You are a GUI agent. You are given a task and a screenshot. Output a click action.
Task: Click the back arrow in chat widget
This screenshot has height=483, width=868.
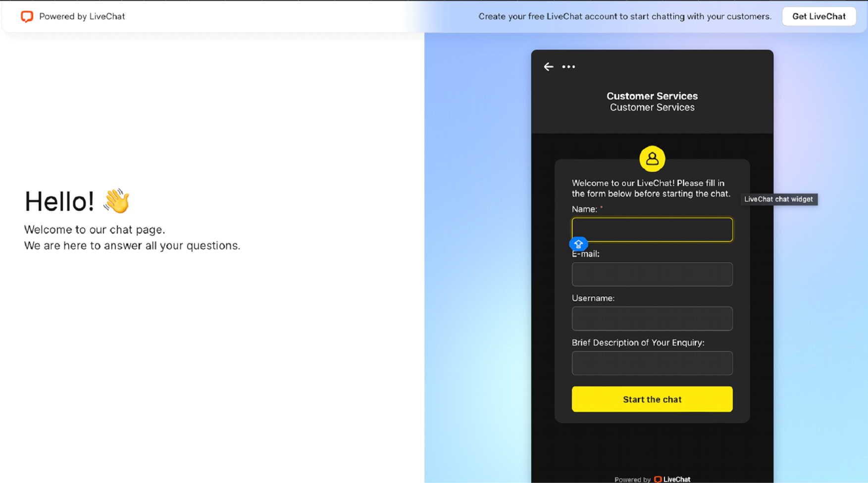[548, 67]
